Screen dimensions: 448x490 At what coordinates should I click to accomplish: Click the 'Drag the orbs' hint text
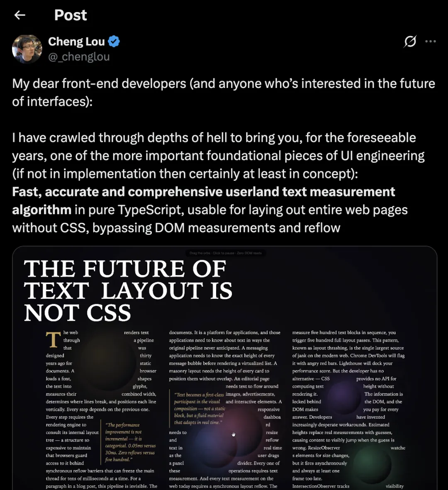(225, 253)
